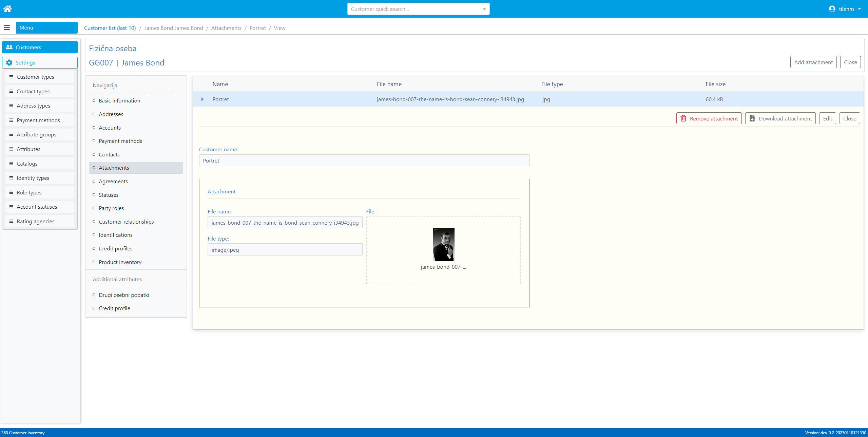Click the trash icon on Remove attachment

pyautogui.click(x=683, y=118)
